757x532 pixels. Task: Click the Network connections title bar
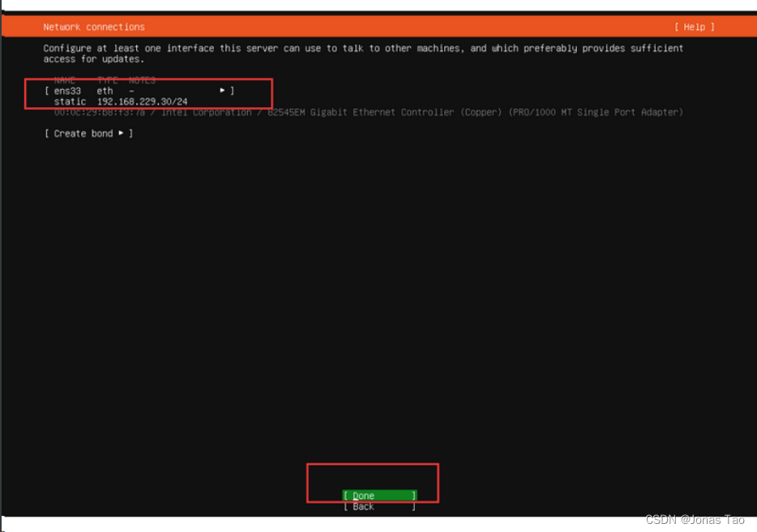92,25
